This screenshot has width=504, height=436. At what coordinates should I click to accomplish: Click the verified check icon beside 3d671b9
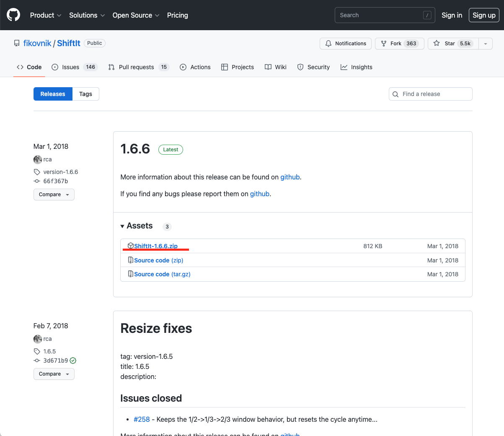click(73, 361)
